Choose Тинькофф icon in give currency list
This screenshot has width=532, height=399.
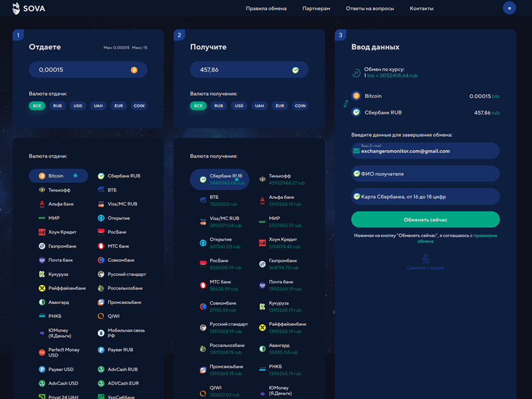42,190
